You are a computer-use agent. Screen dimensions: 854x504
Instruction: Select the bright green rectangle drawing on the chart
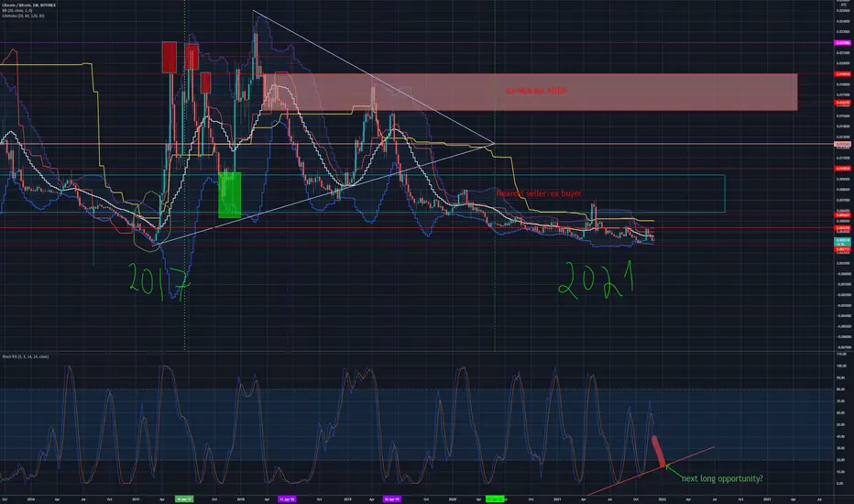(x=230, y=195)
